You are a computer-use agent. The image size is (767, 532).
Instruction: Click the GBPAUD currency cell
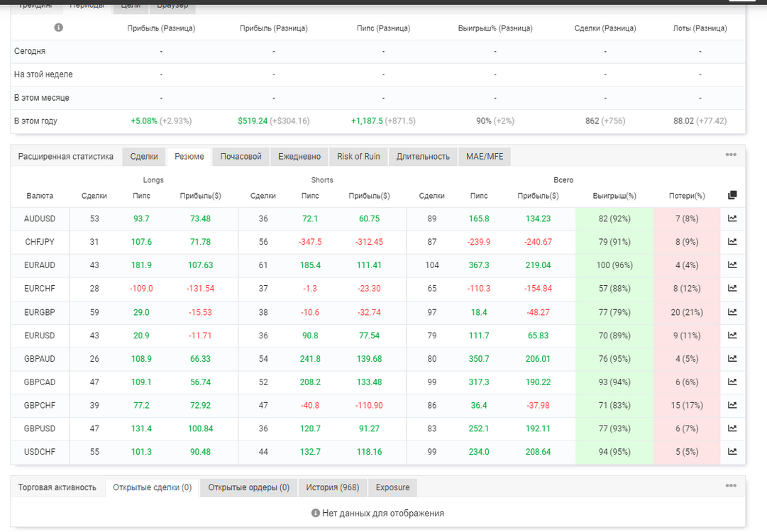(40, 358)
